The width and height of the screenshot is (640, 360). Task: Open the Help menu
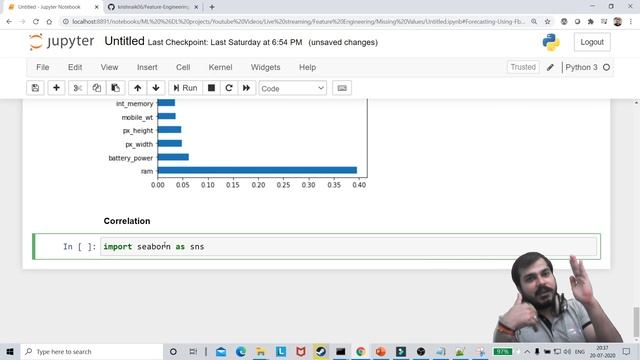307,67
